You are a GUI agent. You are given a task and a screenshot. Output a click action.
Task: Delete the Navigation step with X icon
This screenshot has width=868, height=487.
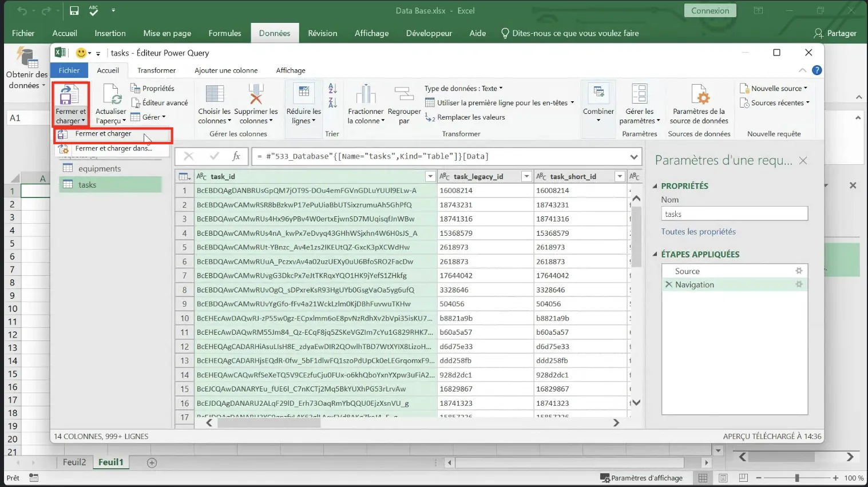(668, 284)
